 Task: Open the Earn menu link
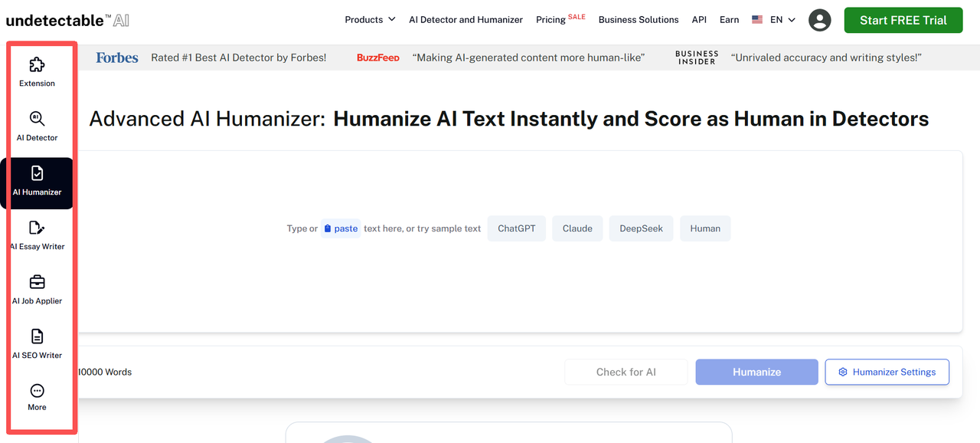[729, 20]
